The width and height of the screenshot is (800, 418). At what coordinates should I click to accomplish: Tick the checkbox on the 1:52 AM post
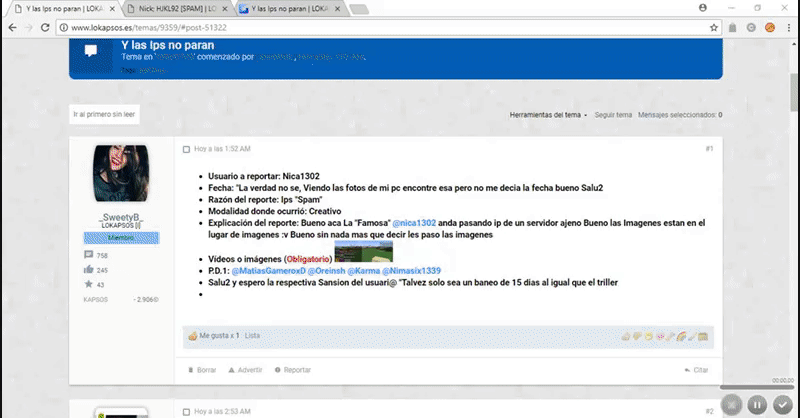click(186, 149)
